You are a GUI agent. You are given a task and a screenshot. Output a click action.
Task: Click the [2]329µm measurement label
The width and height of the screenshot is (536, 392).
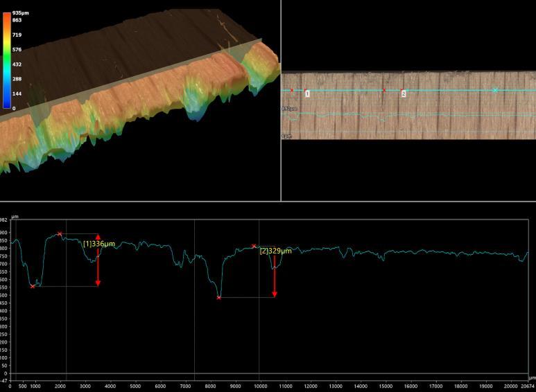pos(276,251)
